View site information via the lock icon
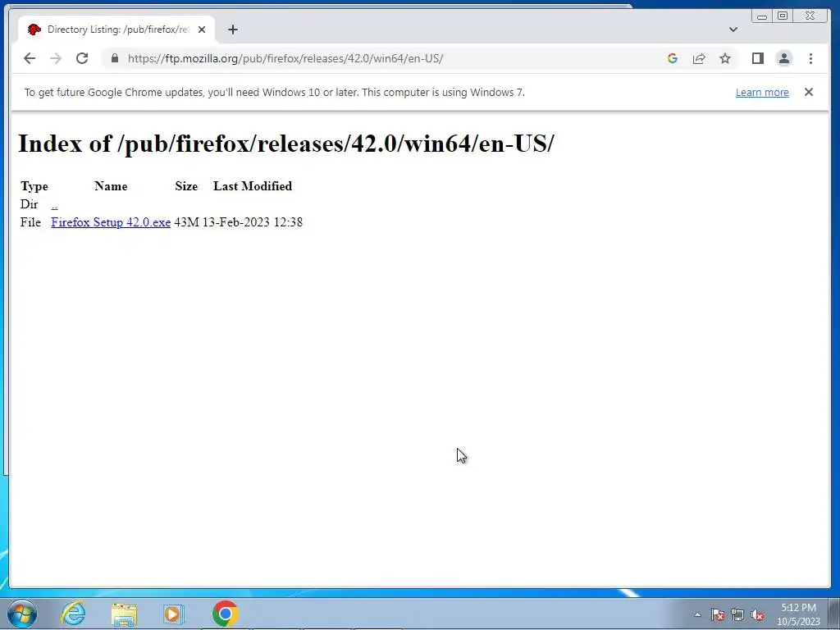 (x=115, y=58)
